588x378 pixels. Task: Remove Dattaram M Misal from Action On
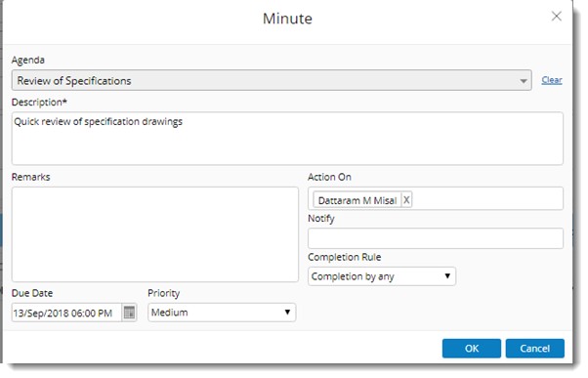point(406,200)
